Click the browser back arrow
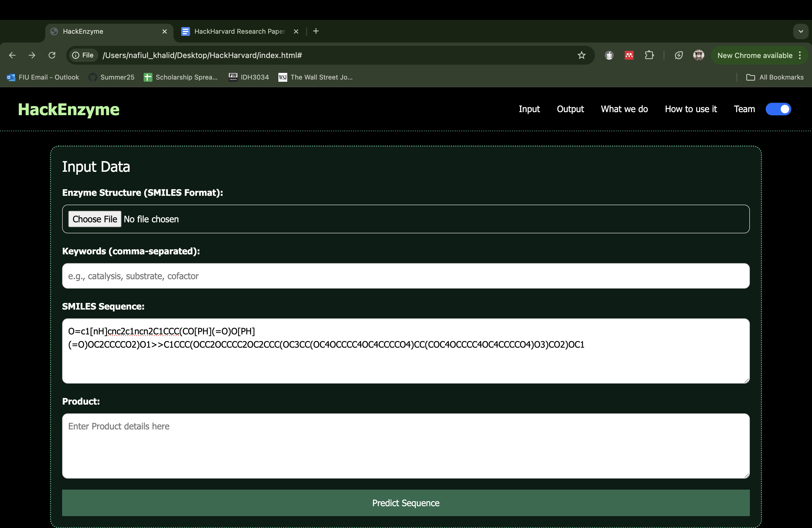This screenshot has height=528, width=812. [x=12, y=55]
